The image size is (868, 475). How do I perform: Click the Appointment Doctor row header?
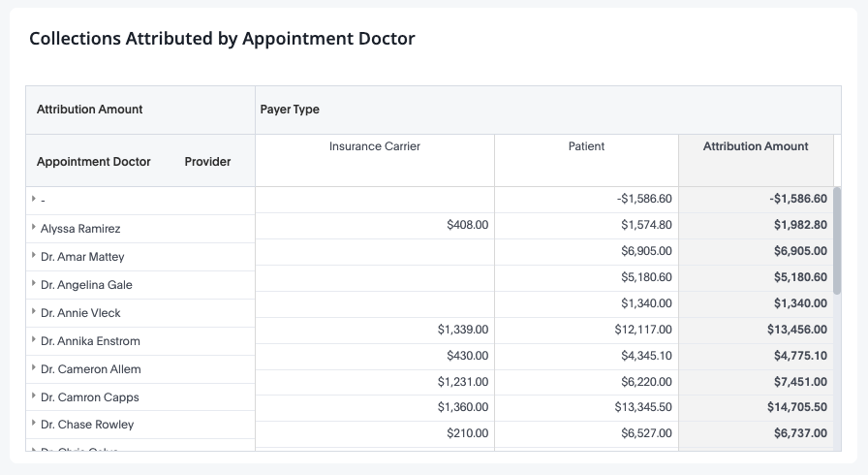tap(94, 162)
